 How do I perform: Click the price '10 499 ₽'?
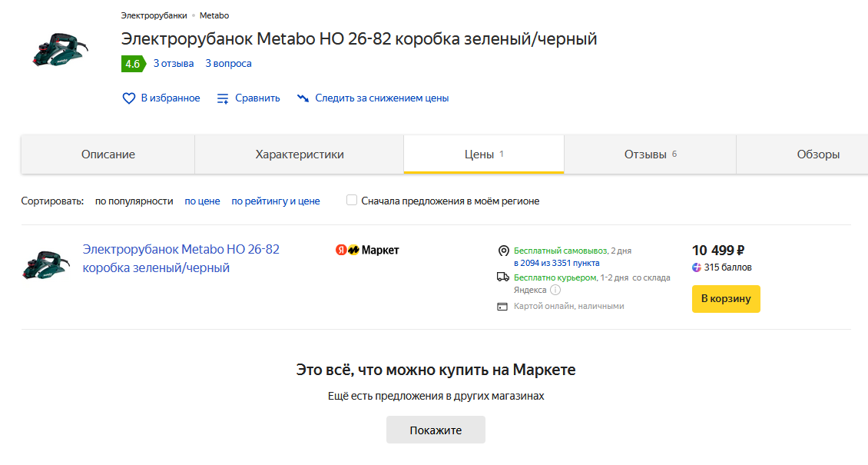pyautogui.click(x=718, y=251)
